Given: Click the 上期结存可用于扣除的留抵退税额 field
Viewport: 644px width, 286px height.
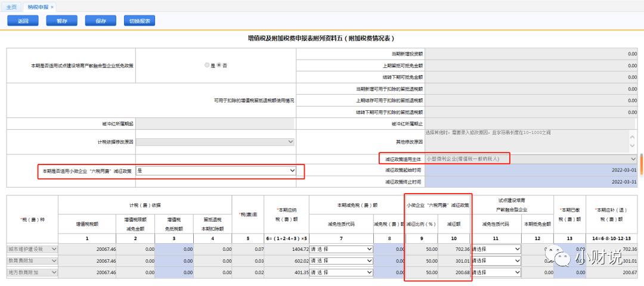Looking at the screenshot, I should click(531, 100).
